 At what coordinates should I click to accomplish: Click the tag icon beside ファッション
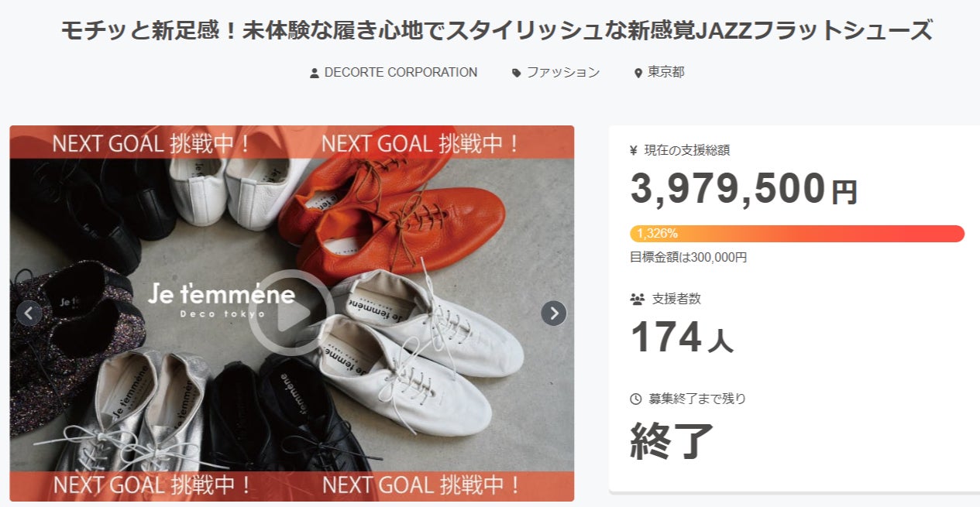[x=517, y=73]
